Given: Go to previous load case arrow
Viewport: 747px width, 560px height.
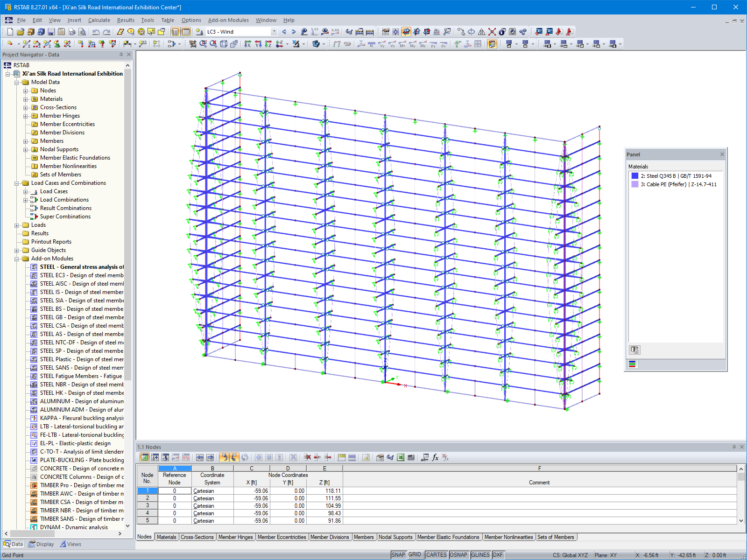Looking at the screenshot, I should point(284,32).
